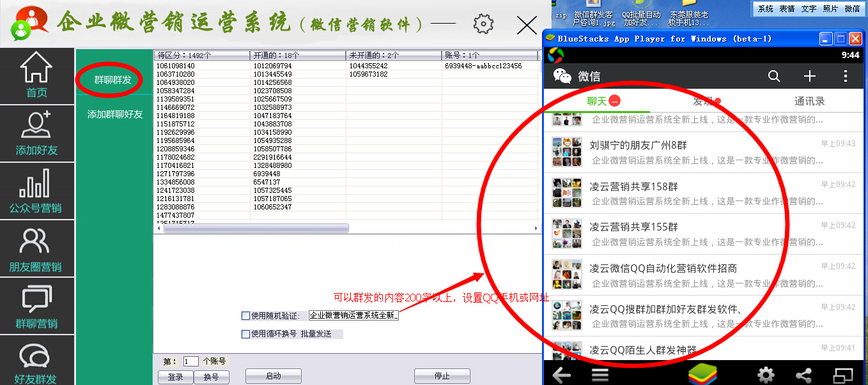Click the marketing system logo icon

[x=29, y=22]
